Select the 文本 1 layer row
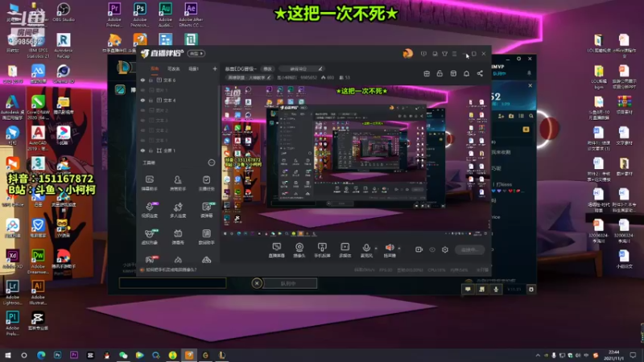The width and height of the screenshot is (644, 362). coord(178,140)
